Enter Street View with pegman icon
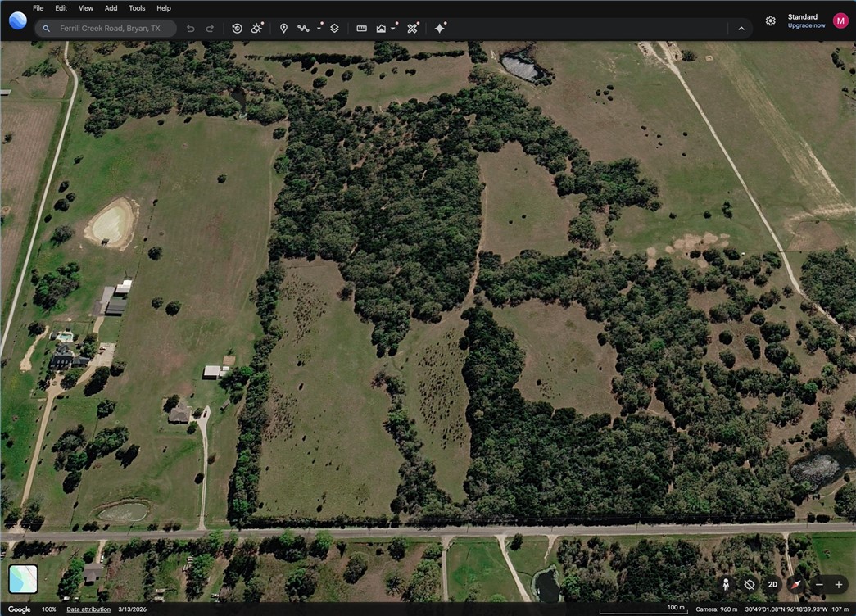The width and height of the screenshot is (856, 616). click(726, 584)
